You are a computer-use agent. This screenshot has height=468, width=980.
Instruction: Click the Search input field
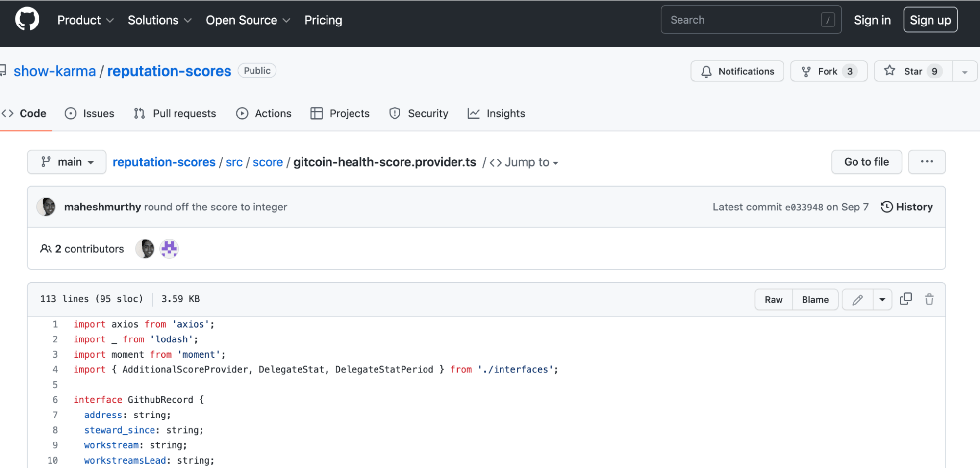click(x=750, y=20)
